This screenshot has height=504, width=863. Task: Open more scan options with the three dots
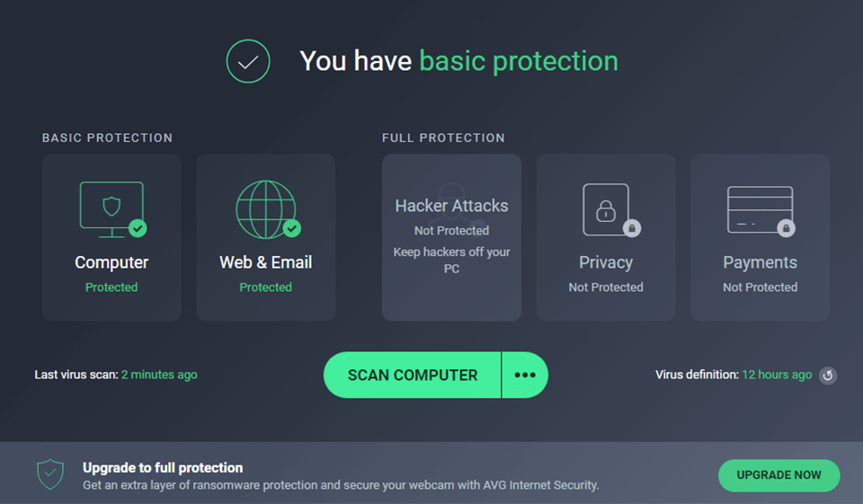[x=525, y=375]
